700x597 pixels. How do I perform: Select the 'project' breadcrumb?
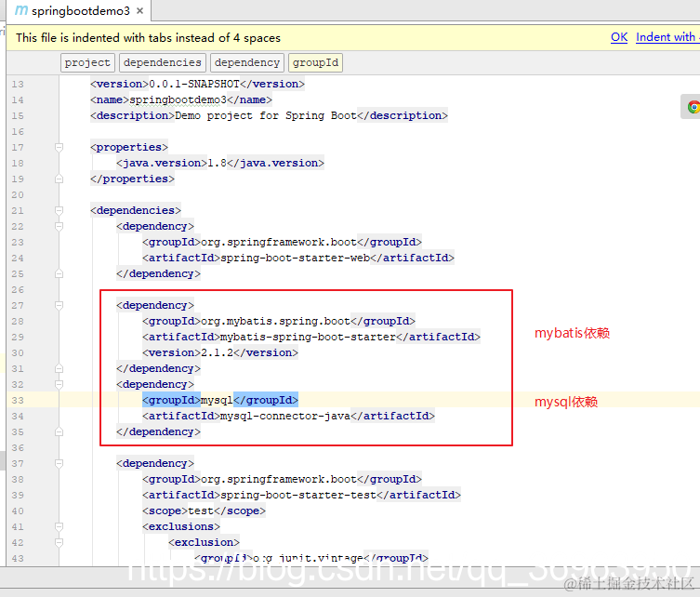[87, 62]
